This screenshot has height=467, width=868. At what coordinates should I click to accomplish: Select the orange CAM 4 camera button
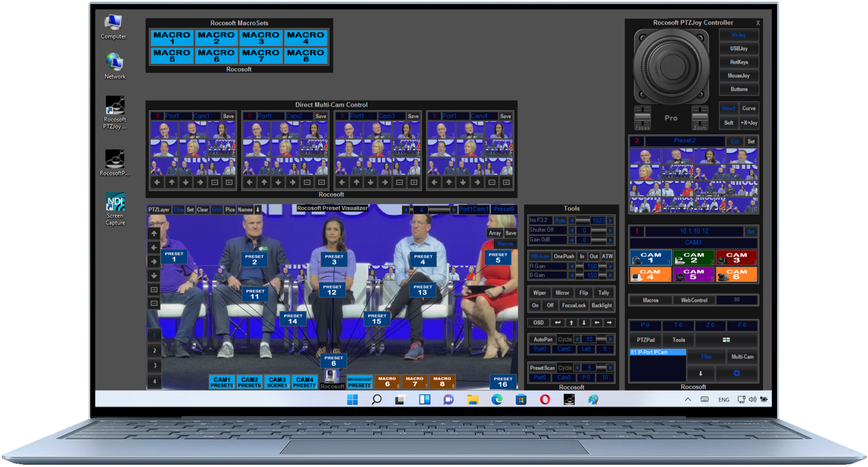coord(650,275)
